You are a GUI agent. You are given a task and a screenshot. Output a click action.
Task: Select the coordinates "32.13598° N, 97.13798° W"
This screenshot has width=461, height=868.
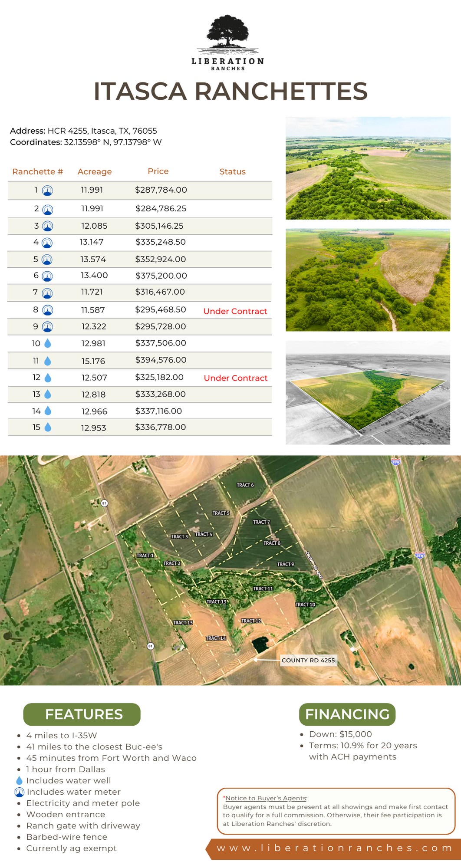[x=113, y=142]
